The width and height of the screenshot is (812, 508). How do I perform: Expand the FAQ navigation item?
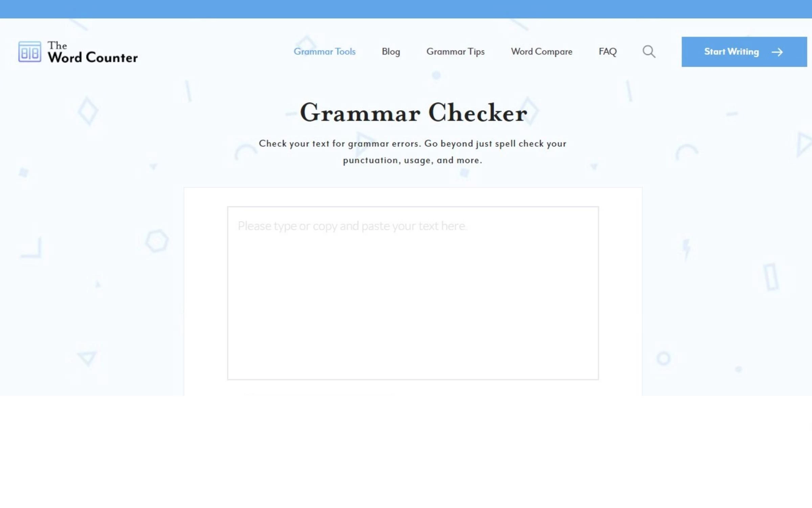607,51
